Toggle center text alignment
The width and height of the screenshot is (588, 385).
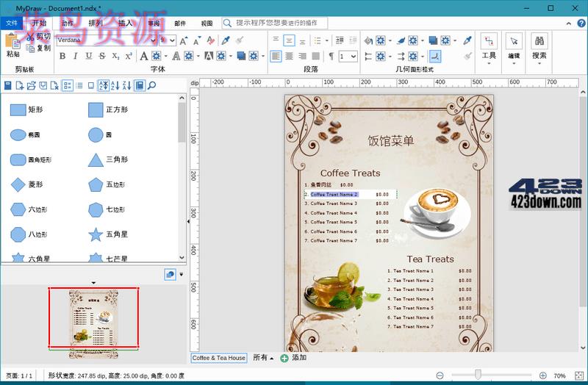click(x=289, y=57)
